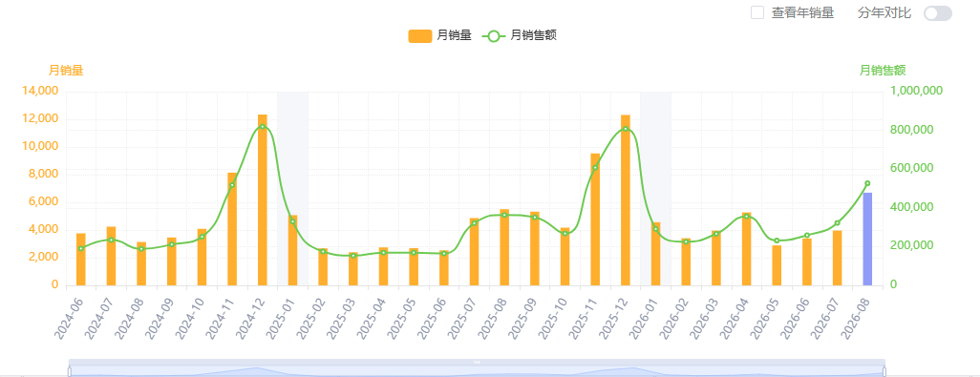Check the 查看年销量 checkbox

757,12
